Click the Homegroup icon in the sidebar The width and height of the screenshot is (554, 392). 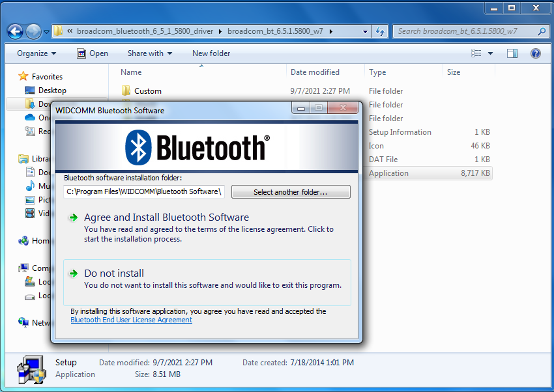tap(22, 240)
